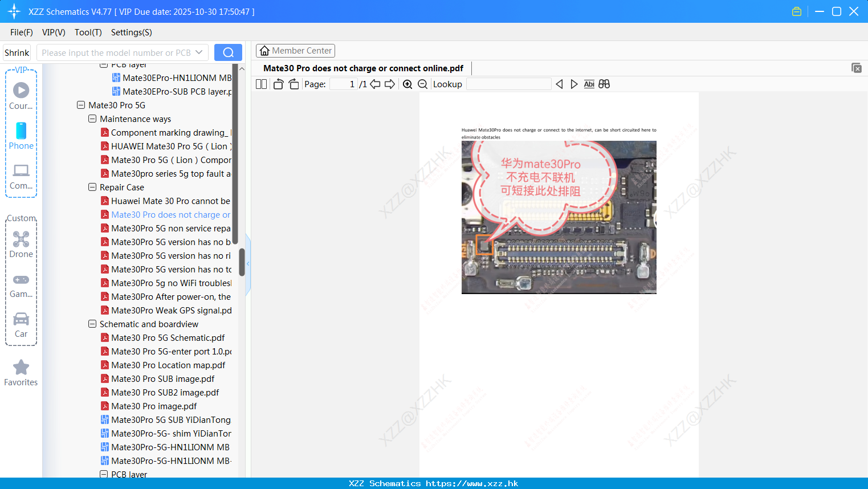
Task: Click the Lookup text field
Action: (x=508, y=84)
